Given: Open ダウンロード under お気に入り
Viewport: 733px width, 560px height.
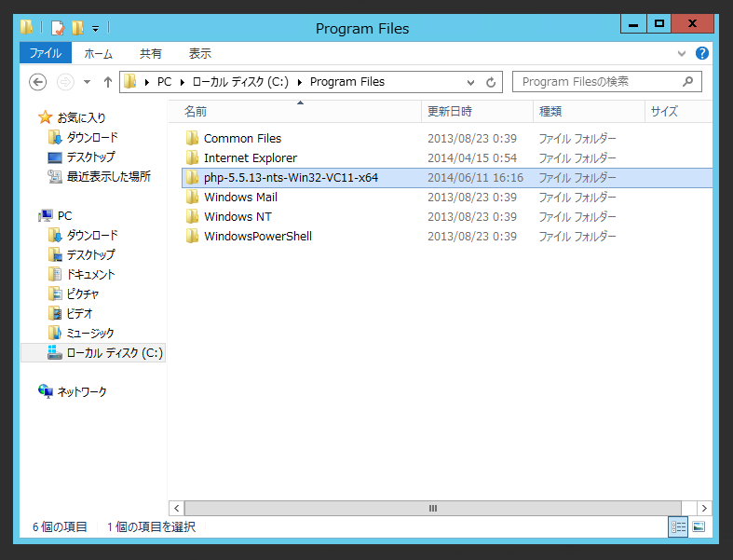Looking at the screenshot, I should click(92, 138).
